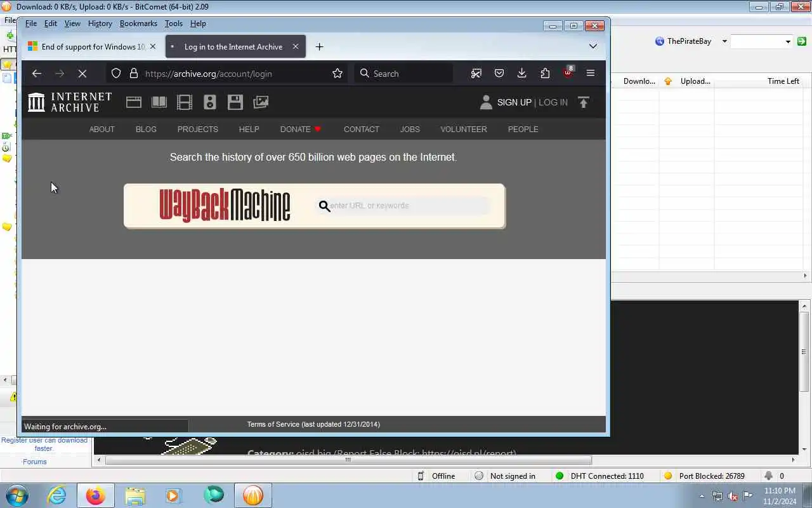Open the Internet Archive software floppy icon
Image resolution: width=812 pixels, height=508 pixels.
pyautogui.click(x=235, y=102)
